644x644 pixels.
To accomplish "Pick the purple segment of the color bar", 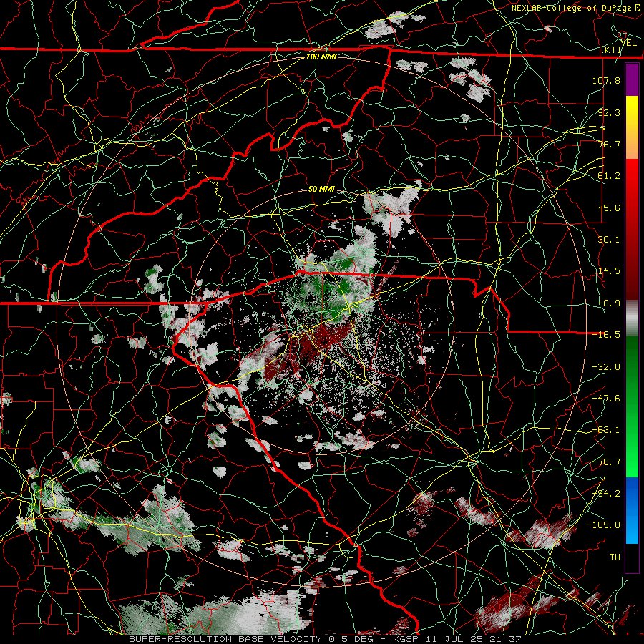I will [632, 79].
